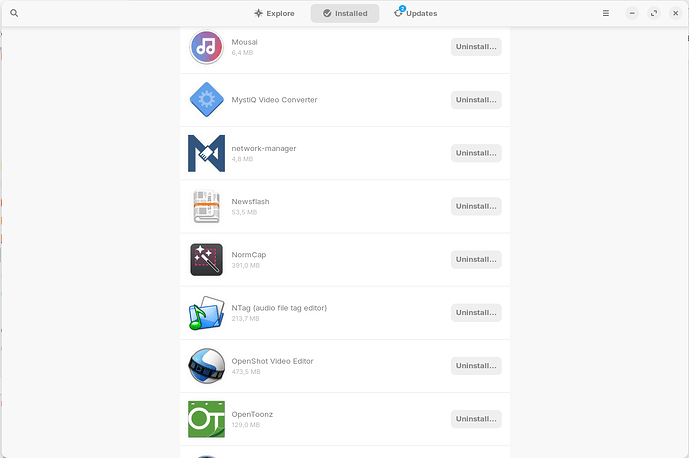This screenshot has width=689, height=458.
Task: Uninstall OpenToonz
Action: [476, 419]
